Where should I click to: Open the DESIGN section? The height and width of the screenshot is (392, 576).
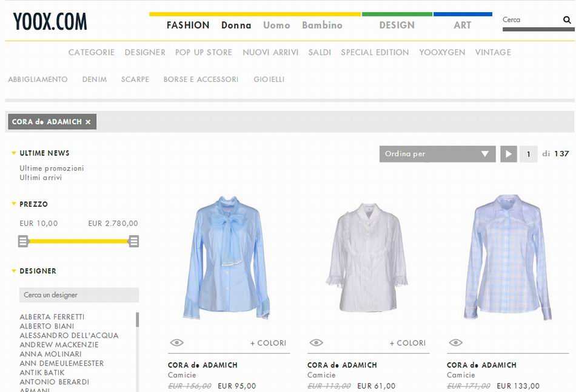click(397, 25)
